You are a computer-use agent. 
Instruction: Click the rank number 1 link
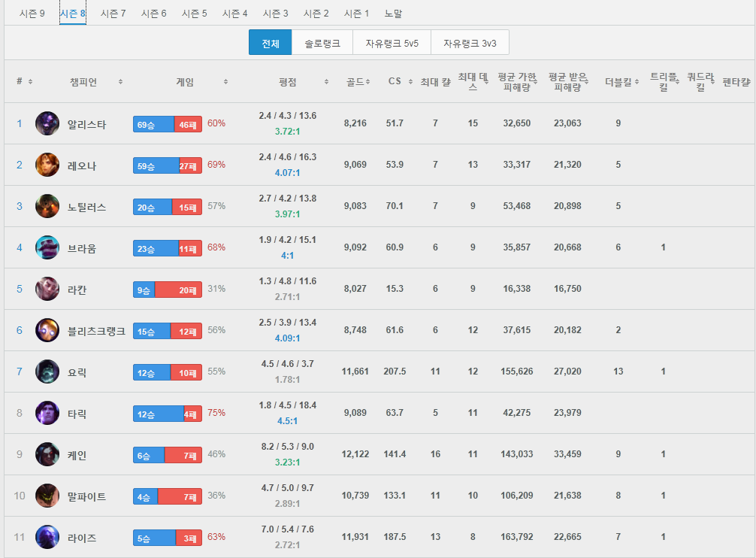(x=19, y=123)
